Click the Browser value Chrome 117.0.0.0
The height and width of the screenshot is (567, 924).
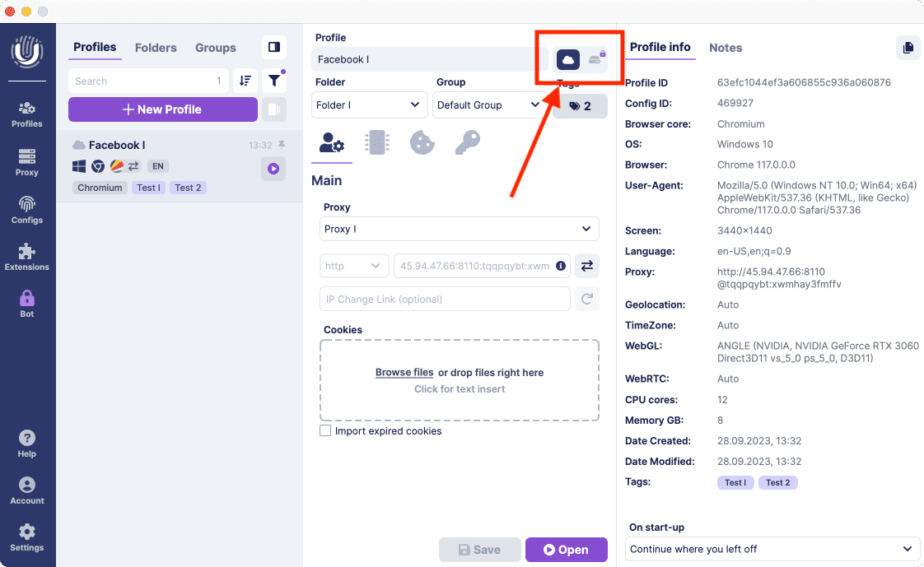756,165
